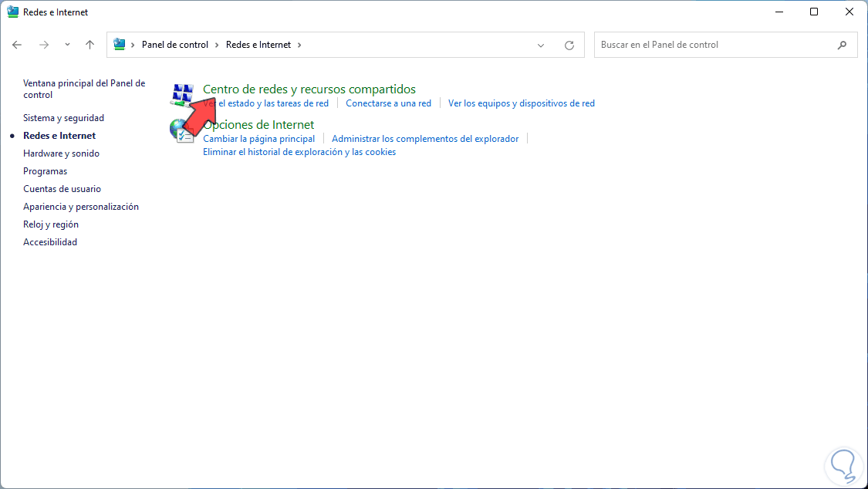
Task: Open Opciones de Internet heading
Action: 258,124
